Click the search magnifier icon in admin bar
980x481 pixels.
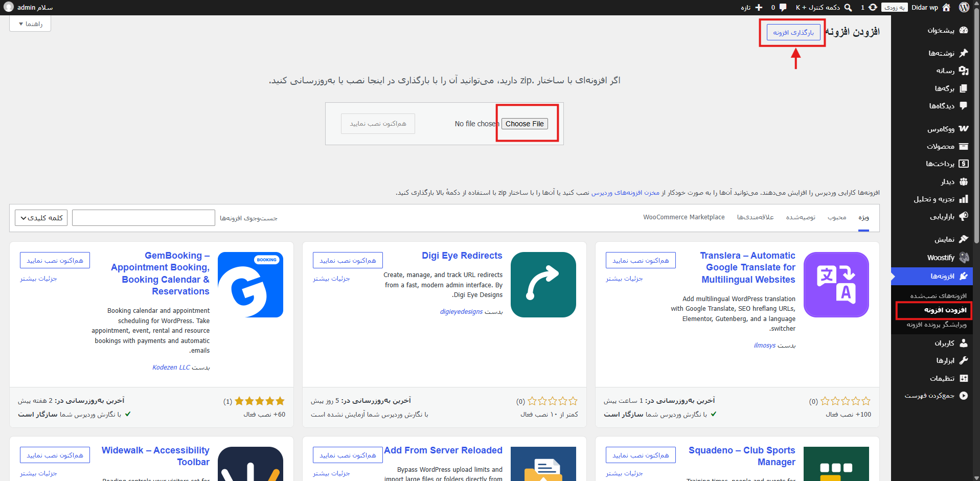(x=848, y=7)
